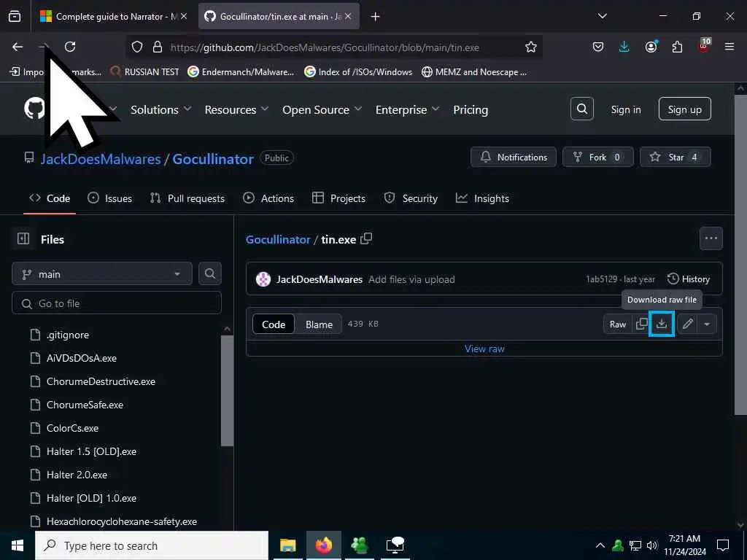This screenshot has width=747, height=560.
Task: Open the Gocullinator breadcrumb link
Action: pyautogui.click(x=278, y=239)
